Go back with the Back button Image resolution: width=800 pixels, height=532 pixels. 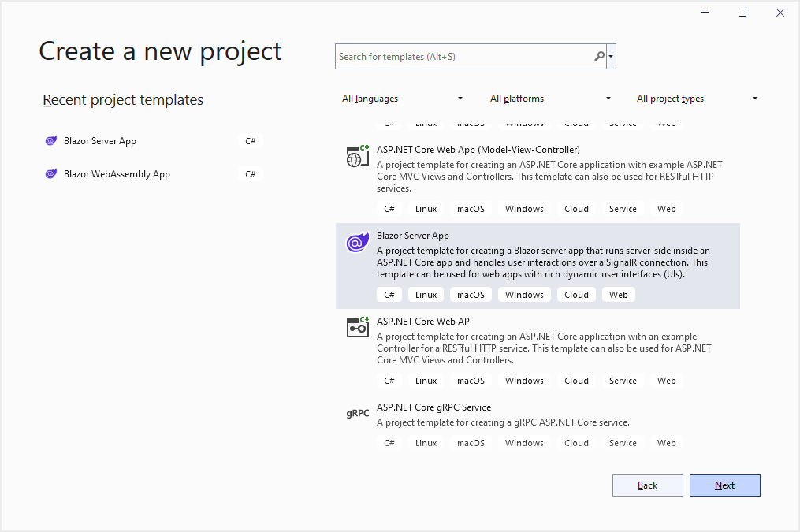coord(647,485)
